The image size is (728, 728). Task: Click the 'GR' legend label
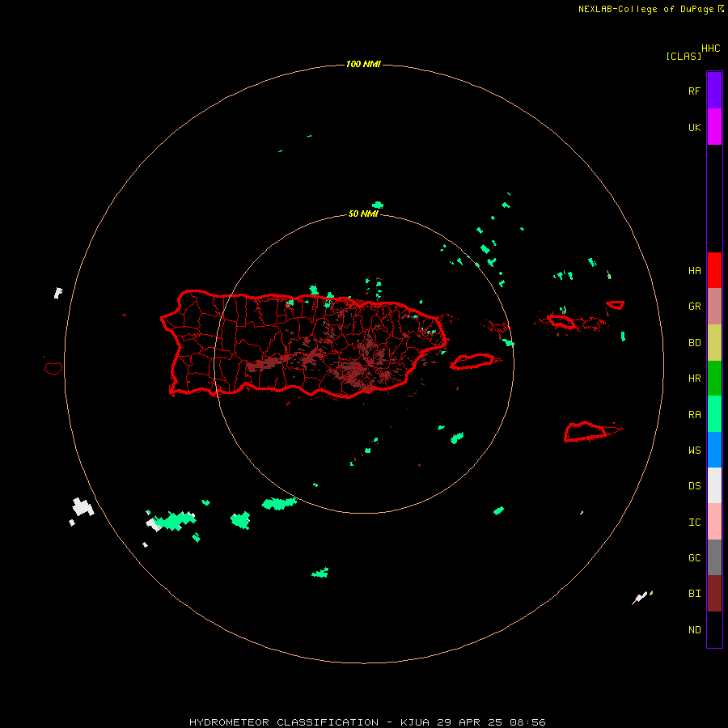pyautogui.click(x=694, y=307)
